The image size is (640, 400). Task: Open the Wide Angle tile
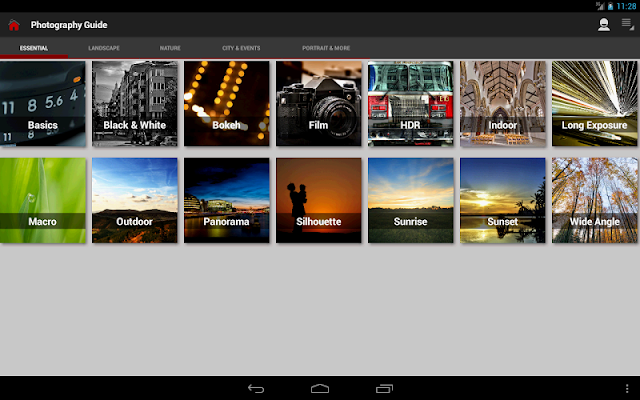[x=595, y=200]
